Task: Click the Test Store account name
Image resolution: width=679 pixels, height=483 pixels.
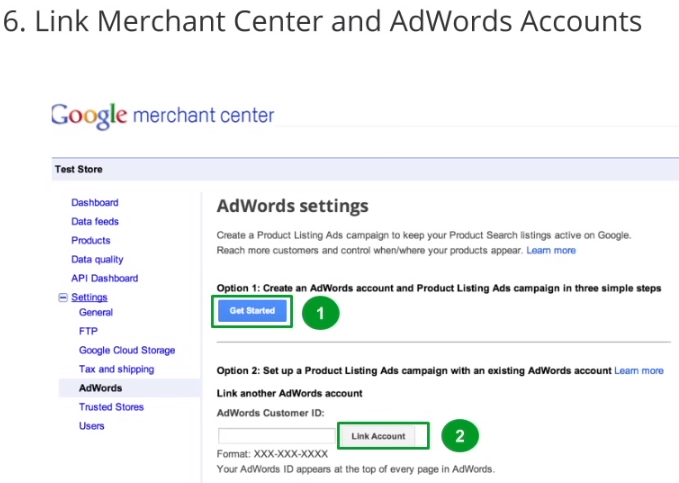Action: pos(78,169)
